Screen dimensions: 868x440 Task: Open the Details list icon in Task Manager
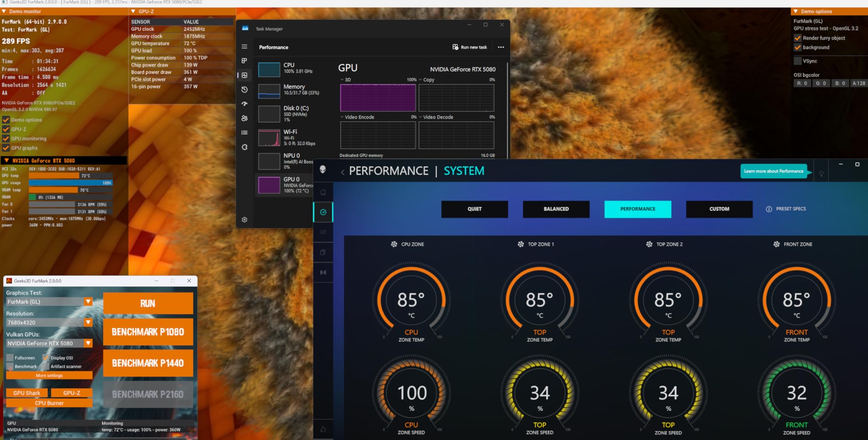(244, 133)
